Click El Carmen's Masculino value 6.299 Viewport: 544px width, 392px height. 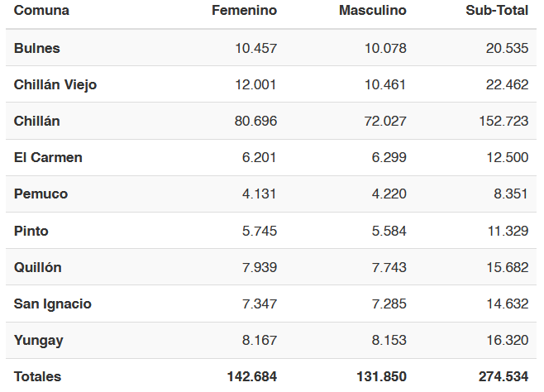(x=389, y=157)
